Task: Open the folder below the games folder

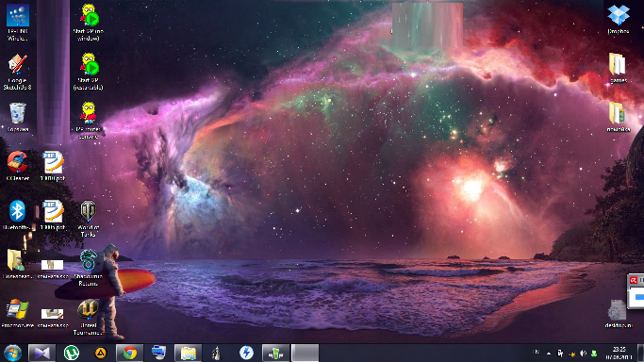Action: (618, 117)
